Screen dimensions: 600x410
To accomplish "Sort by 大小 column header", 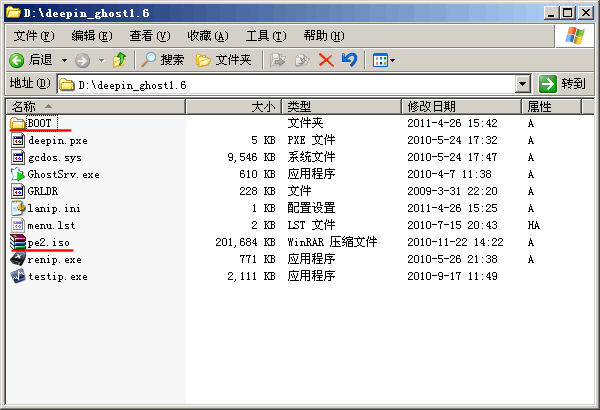I will click(x=233, y=106).
